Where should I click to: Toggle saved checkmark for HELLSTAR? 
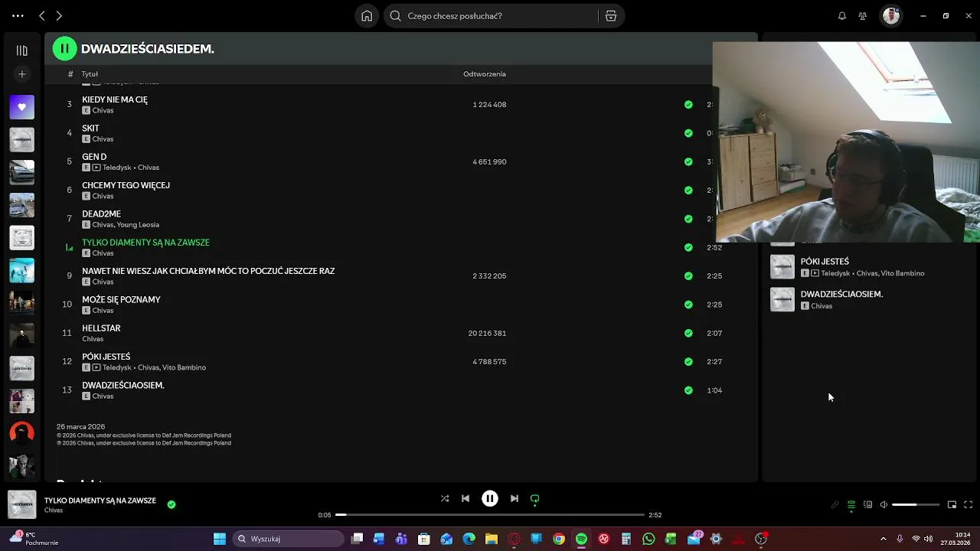click(x=688, y=333)
